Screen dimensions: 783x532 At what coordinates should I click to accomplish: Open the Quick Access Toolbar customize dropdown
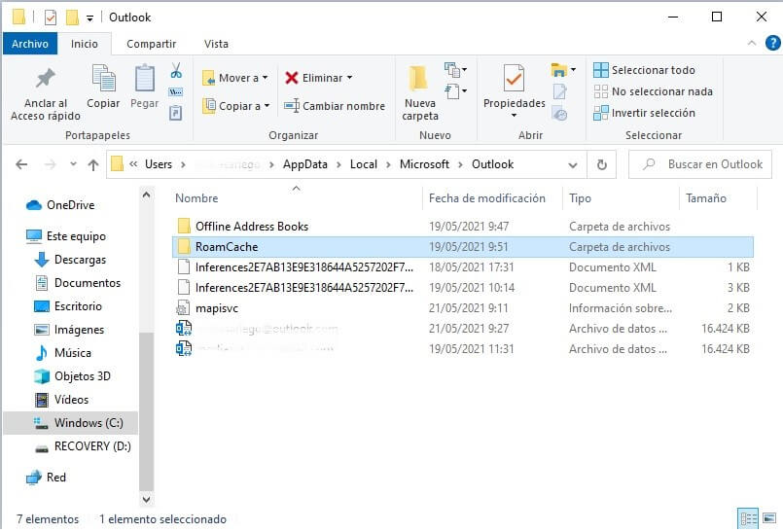[89, 18]
